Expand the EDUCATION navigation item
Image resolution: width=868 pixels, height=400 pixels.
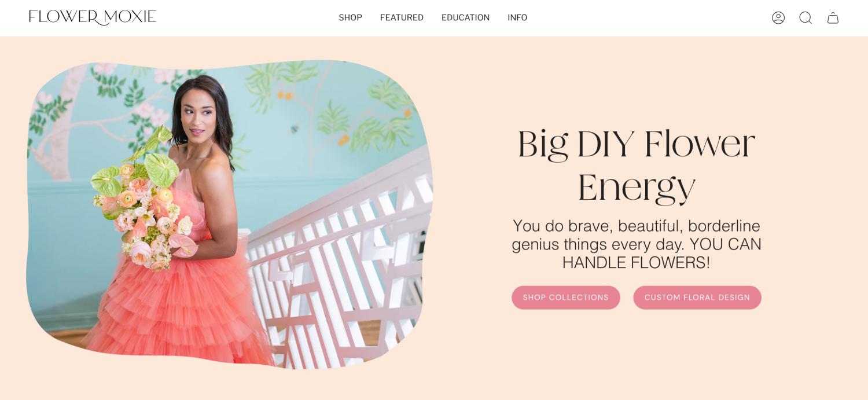(465, 18)
